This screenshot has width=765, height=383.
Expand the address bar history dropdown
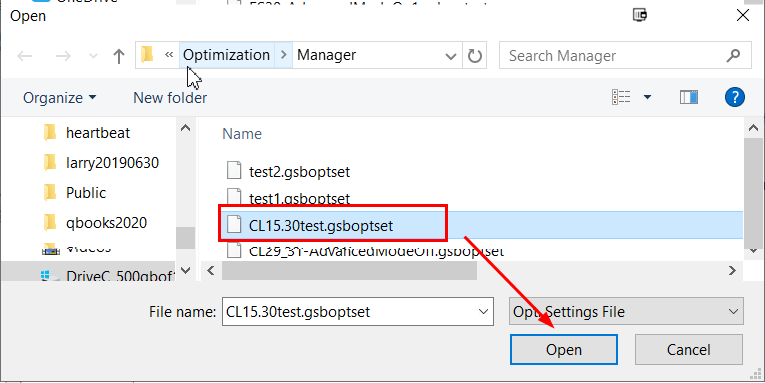[x=451, y=56]
